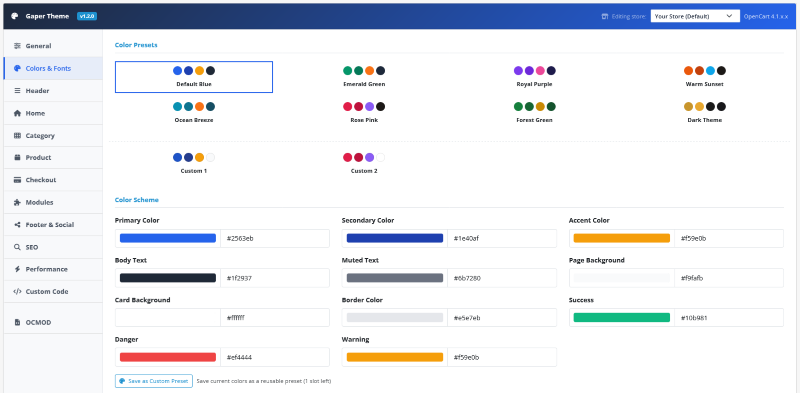
Task: Open the SEO tab
Action: [53, 247]
